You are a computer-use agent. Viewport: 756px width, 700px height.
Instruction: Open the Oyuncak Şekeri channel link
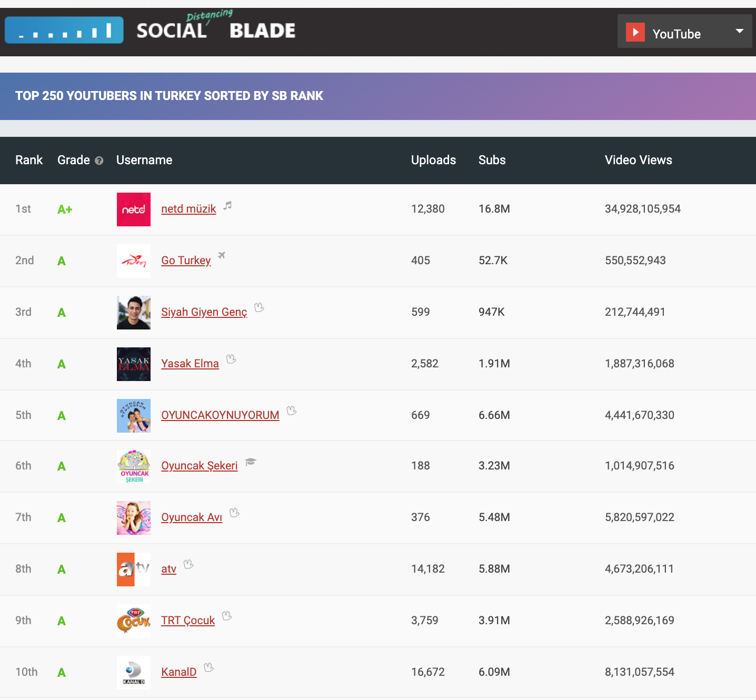click(200, 466)
